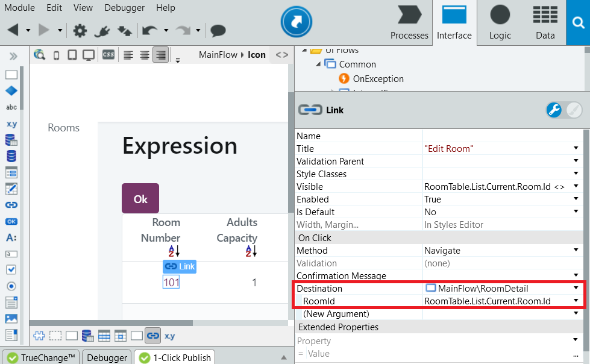The height and width of the screenshot is (364, 590).
Task: Toggle tablet device preview
Action: click(73, 54)
